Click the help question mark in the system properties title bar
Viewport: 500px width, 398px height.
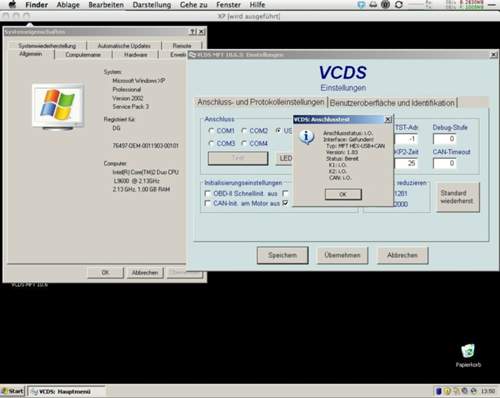coord(193,32)
